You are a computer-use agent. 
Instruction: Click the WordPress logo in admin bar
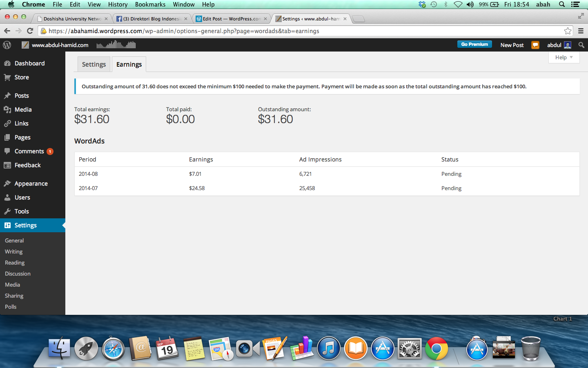[7, 45]
